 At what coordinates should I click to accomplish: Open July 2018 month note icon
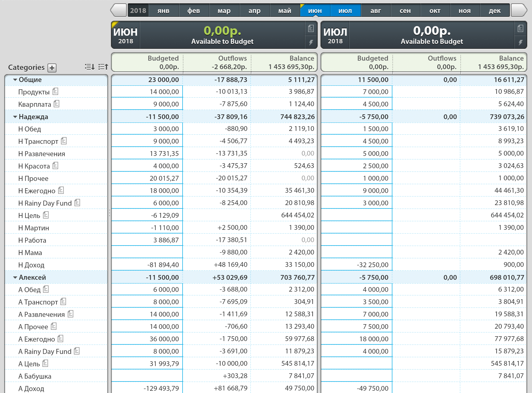[x=520, y=28]
